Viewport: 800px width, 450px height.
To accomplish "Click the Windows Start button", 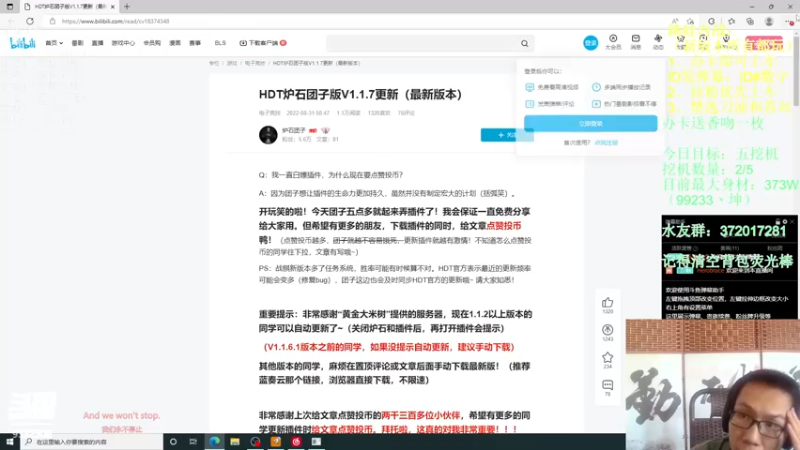I will pos(10,442).
